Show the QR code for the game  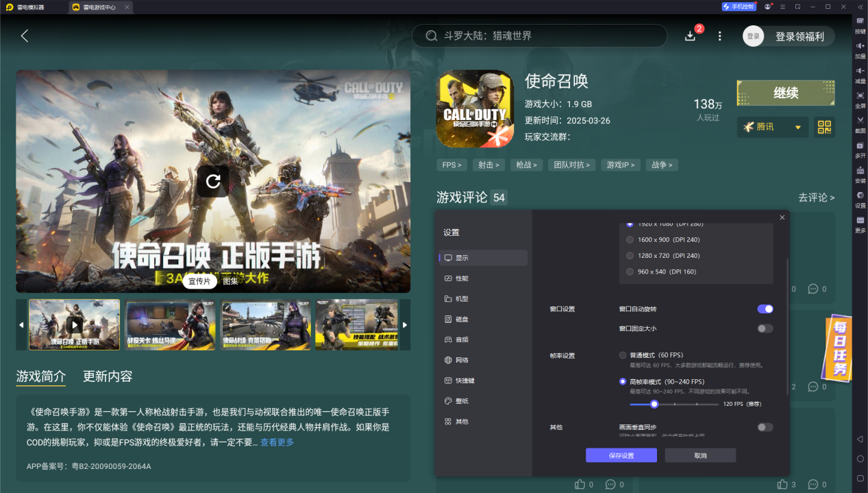pos(824,127)
